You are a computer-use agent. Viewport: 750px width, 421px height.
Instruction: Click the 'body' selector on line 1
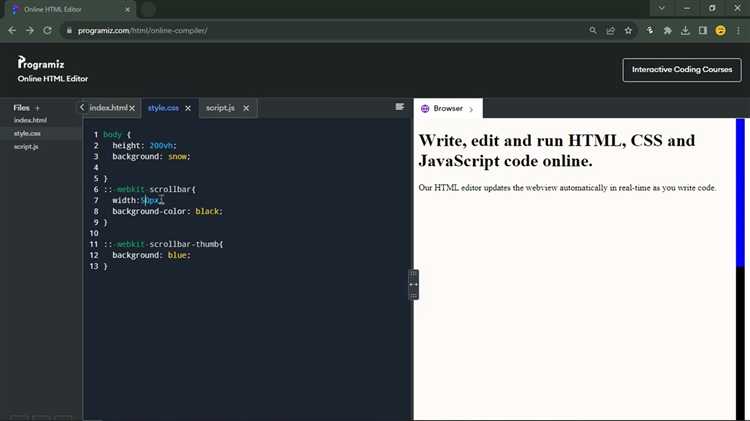click(112, 134)
